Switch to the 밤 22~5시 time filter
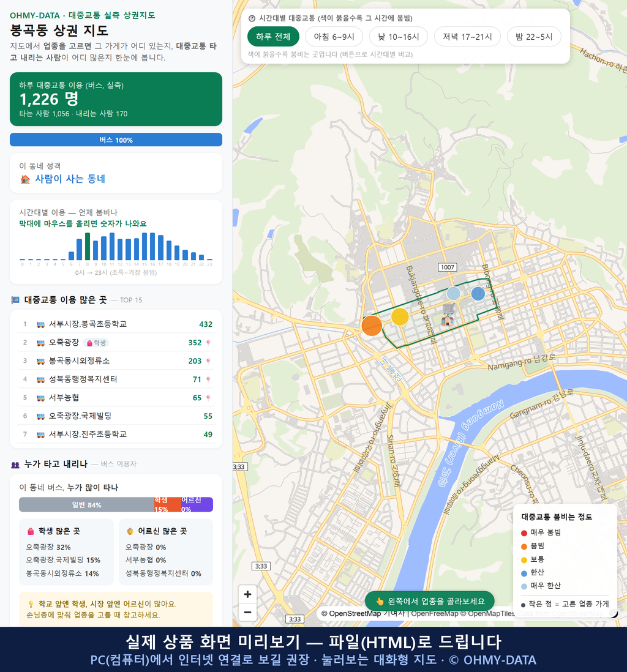The width and height of the screenshot is (627, 672). [534, 37]
